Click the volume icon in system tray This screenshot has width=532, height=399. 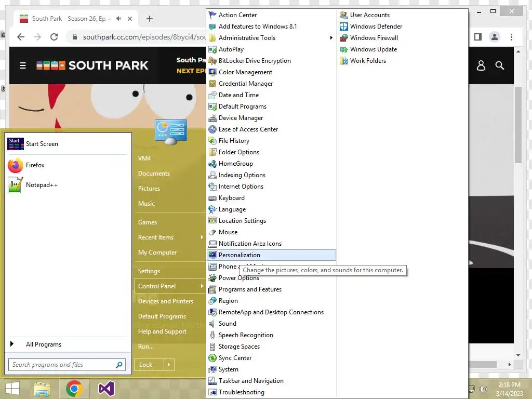pos(483,389)
